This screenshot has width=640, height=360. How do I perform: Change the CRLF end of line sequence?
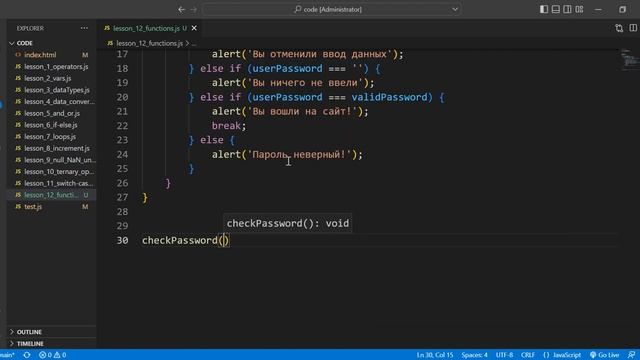(528, 355)
